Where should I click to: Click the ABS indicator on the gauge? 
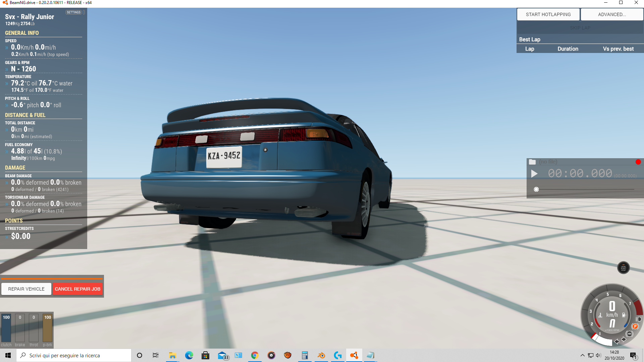click(x=630, y=334)
